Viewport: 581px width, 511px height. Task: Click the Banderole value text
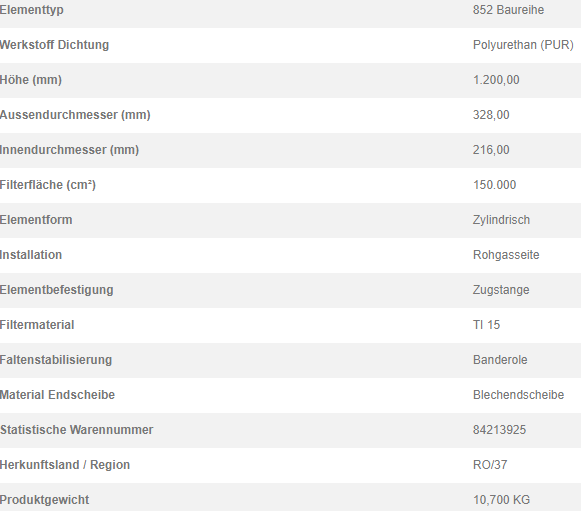point(500,359)
